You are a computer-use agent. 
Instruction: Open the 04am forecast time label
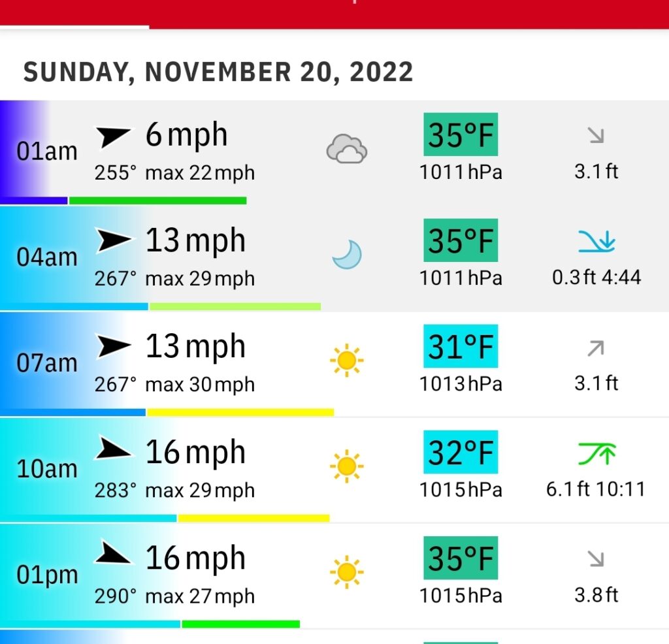click(x=47, y=257)
